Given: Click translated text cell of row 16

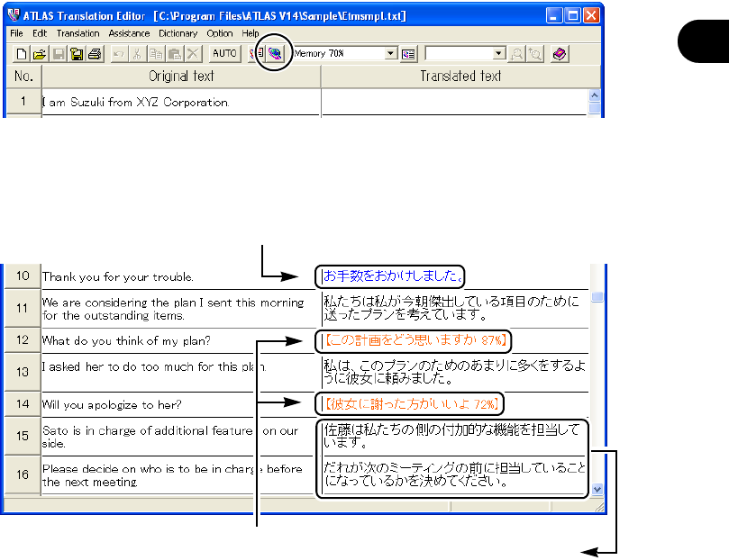Looking at the screenshot, I should click(453, 474).
